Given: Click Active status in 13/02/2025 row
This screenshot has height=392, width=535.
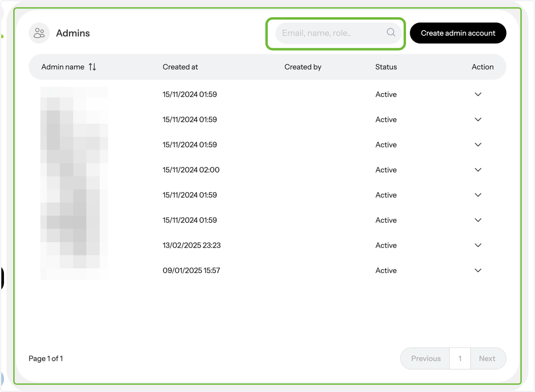Looking at the screenshot, I should (x=386, y=245).
